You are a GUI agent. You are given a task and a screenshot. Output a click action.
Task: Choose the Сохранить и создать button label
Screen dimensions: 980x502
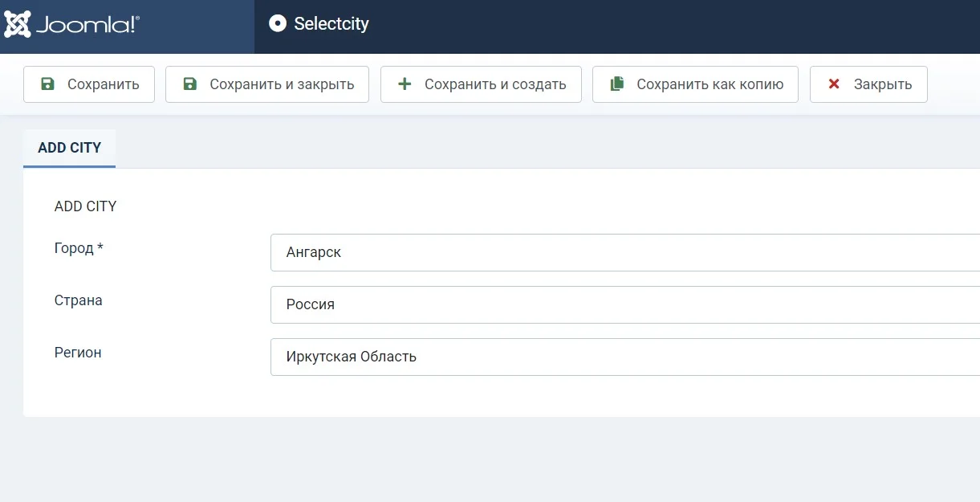(495, 84)
